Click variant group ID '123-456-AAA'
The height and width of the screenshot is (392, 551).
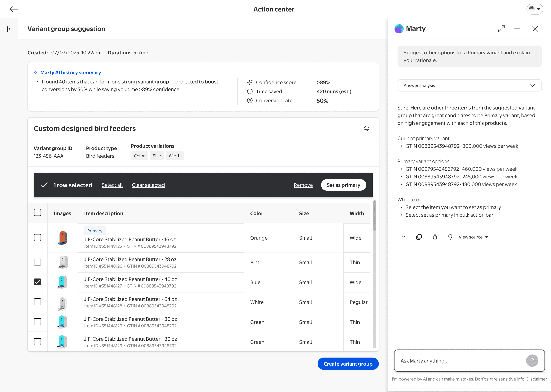coord(48,156)
